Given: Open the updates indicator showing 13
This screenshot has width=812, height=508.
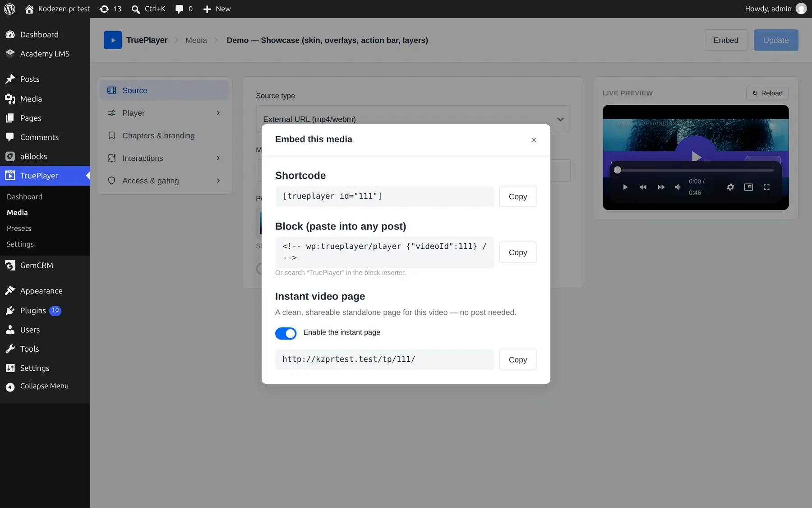Looking at the screenshot, I should pos(111,9).
